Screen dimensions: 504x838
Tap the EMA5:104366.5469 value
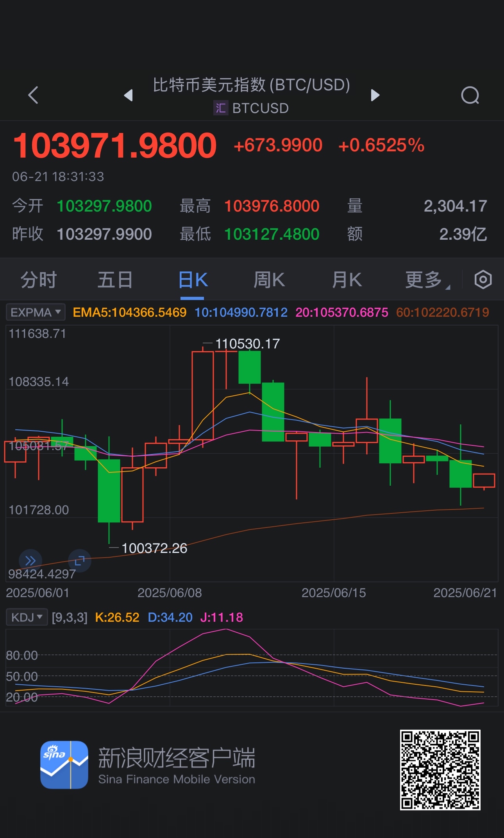point(130,312)
